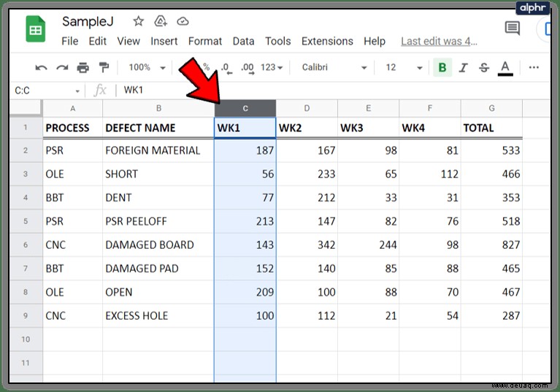This screenshot has width=560, height=392.
Task: Select the DAMAGED PAD cell
Action: pos(158,269)
